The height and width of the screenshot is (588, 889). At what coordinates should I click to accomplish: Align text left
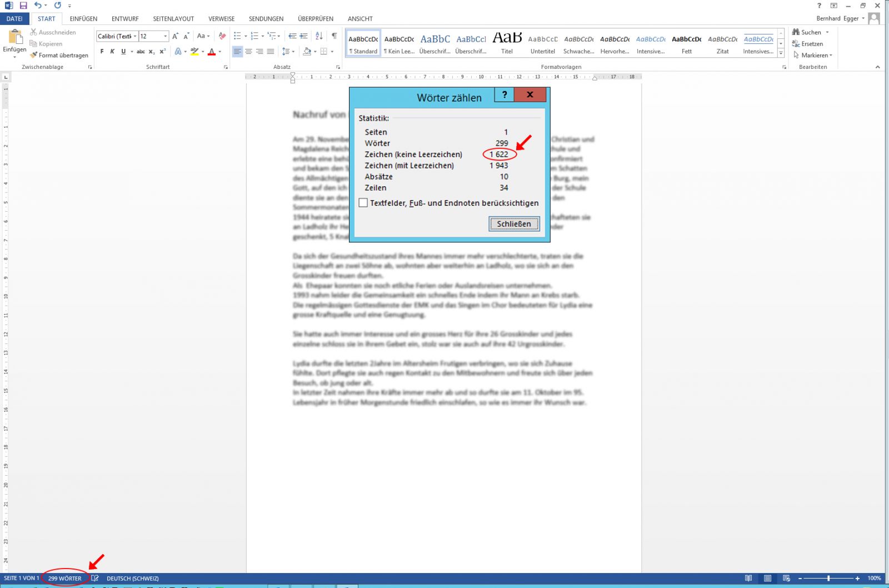click(237, 52)
